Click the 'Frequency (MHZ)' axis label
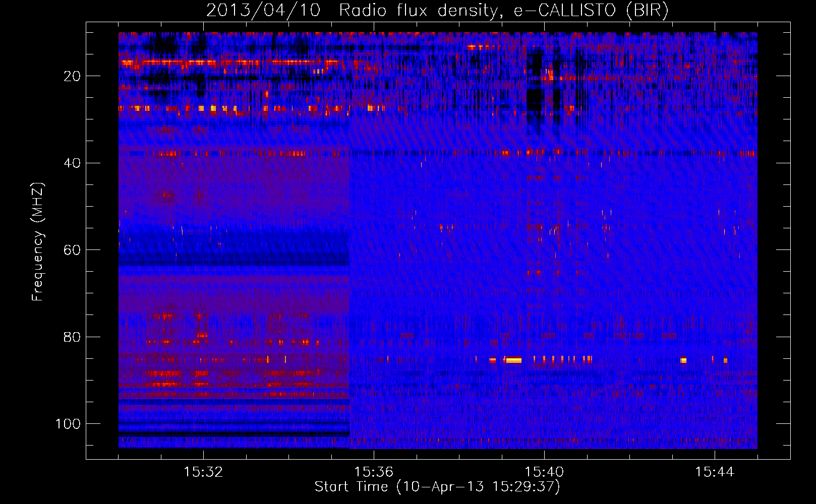Screen dimensions: 816x504 38,241
